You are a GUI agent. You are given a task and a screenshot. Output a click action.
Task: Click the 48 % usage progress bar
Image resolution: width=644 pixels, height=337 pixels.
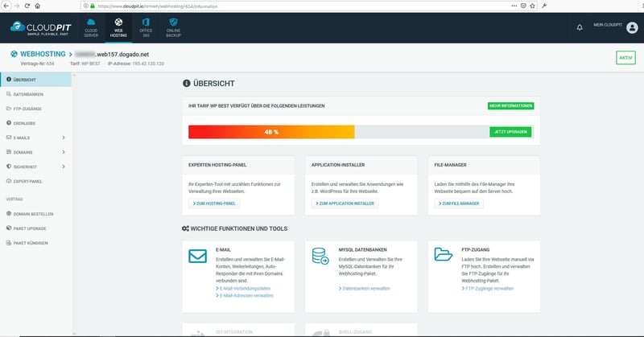point(271,132)
